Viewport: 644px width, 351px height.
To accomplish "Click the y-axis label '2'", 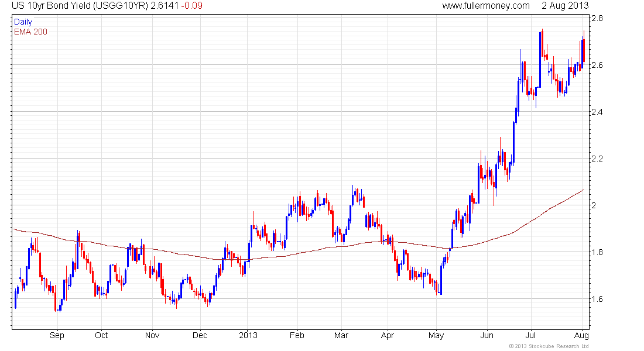I will (x=594, y=205).
